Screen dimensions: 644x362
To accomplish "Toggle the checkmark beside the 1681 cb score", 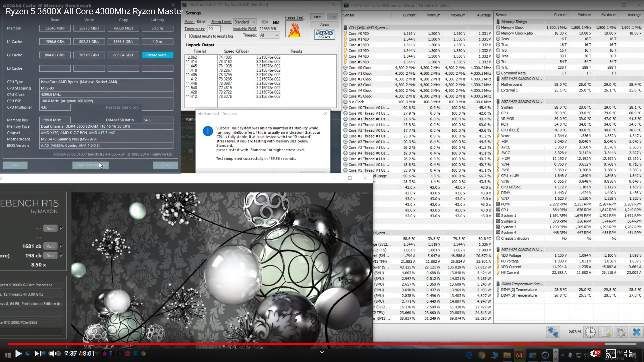I will 62,246.
